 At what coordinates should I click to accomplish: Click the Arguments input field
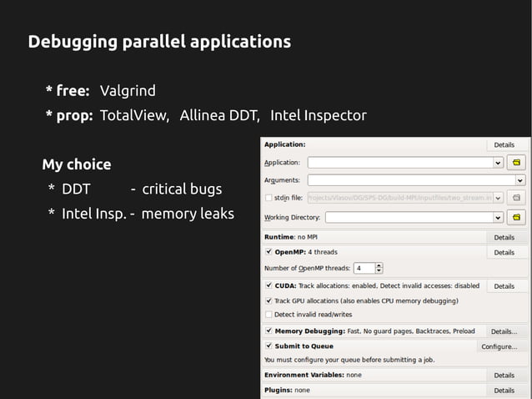click(410, 179)
